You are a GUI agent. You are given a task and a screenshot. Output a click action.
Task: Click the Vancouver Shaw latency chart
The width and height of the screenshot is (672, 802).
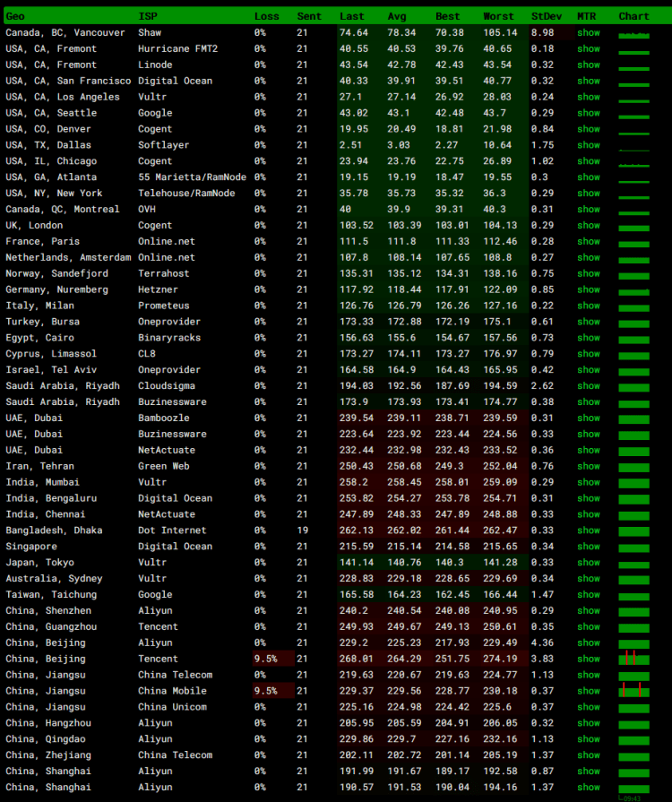(633, 35)
